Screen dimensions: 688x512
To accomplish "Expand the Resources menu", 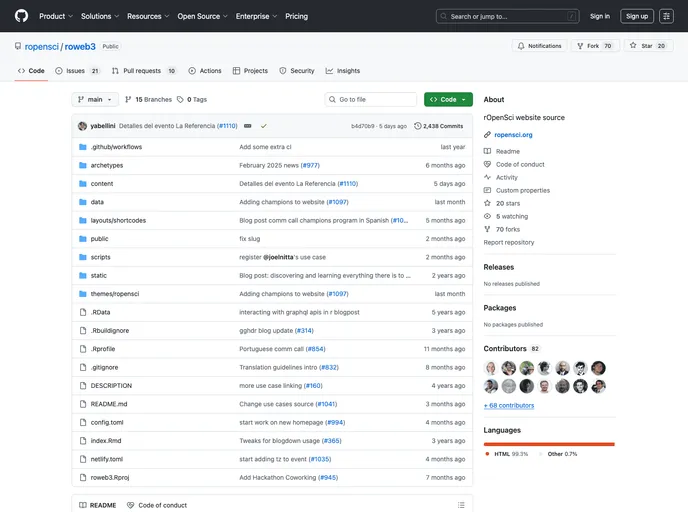I will (148, 16).
